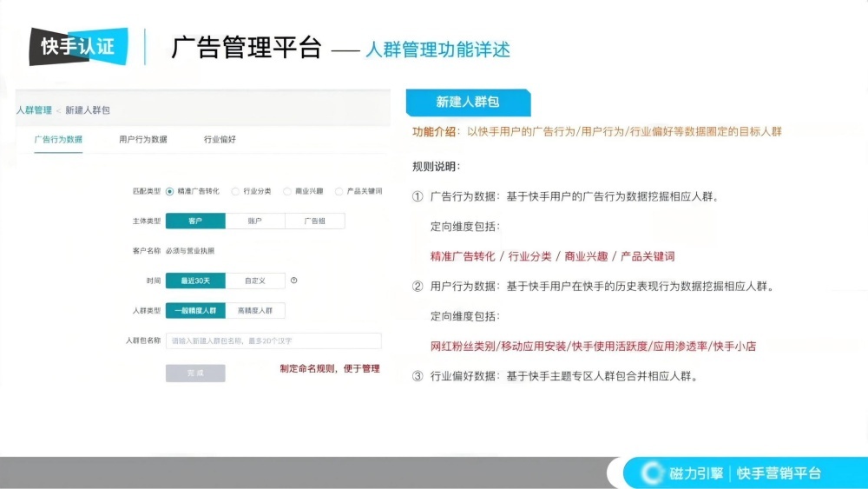Choose the 一般精度人群 type

click(195, 311)
